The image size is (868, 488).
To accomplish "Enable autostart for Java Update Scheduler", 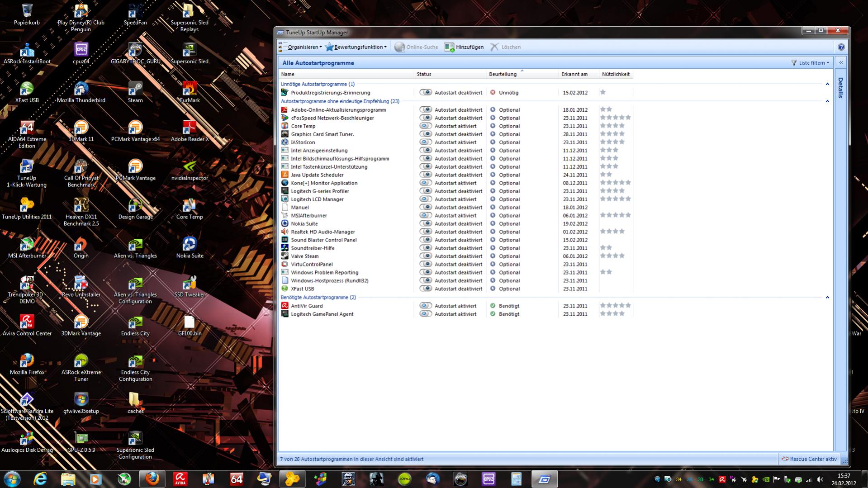I will coord(425,175).
